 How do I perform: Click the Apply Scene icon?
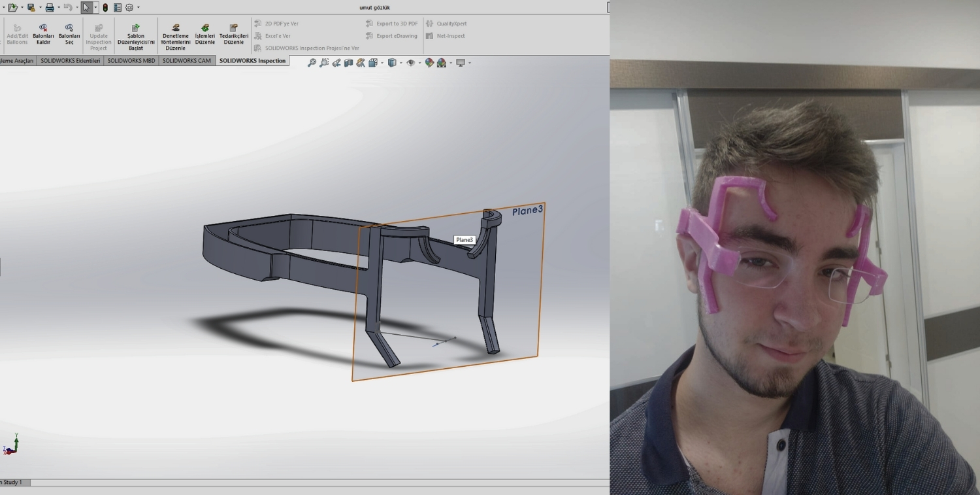pyautogui.click(x=442, y=63)
